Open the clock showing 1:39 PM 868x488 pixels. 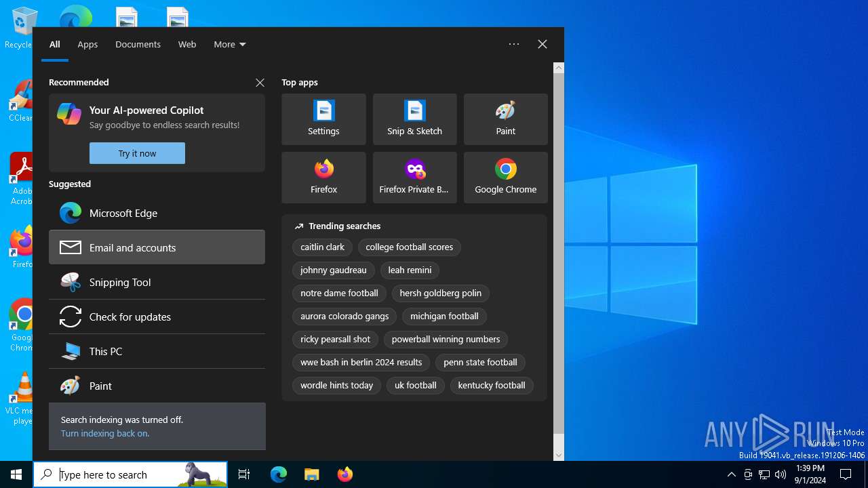click(810, 474)
